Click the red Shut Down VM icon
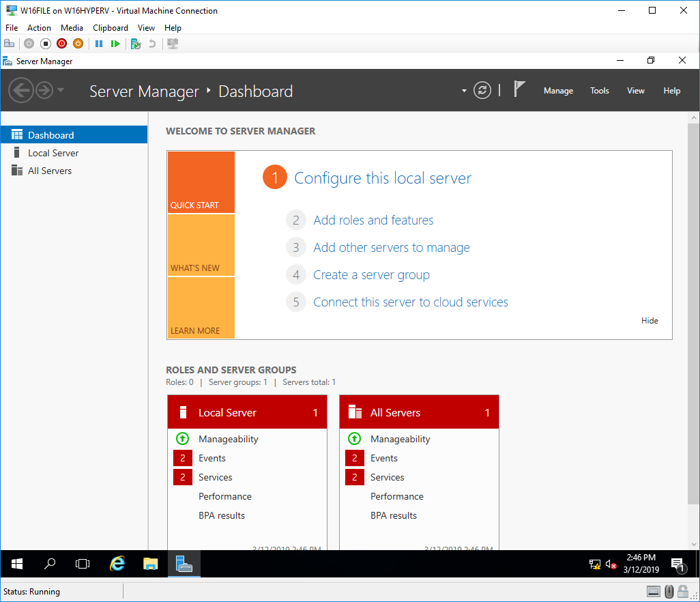 (62, 44)
